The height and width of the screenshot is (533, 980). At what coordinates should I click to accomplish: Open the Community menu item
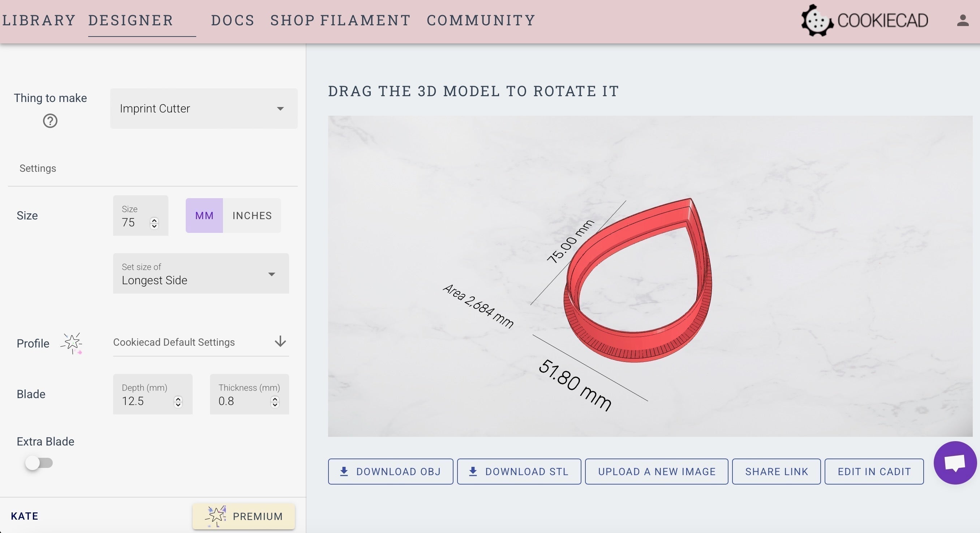pyautogui.click(x=481, y=20)
